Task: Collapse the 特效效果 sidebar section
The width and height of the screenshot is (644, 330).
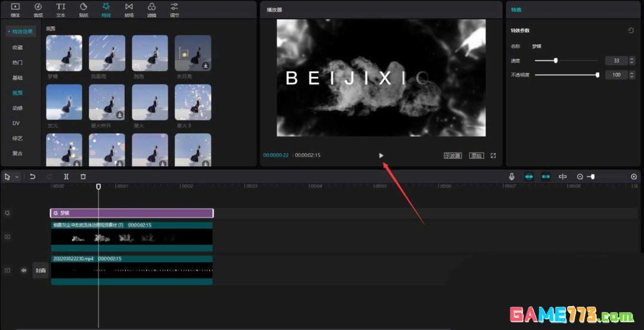Action: pos(21,31)
